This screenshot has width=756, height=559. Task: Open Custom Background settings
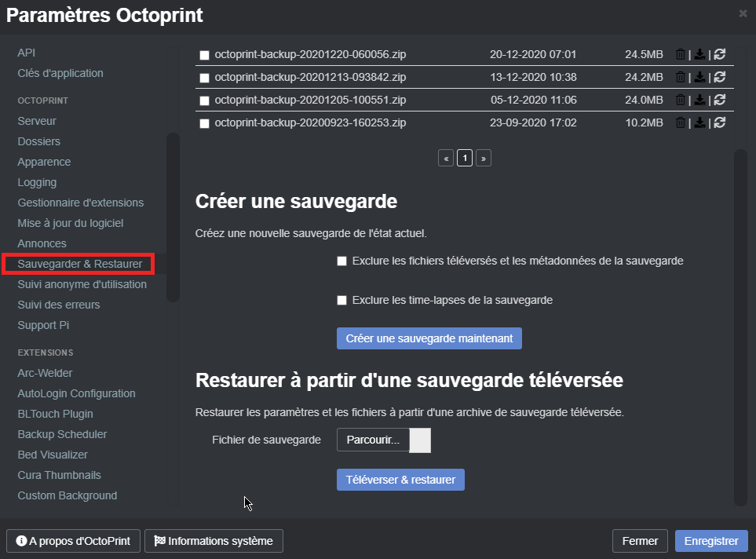click(67, 496)
